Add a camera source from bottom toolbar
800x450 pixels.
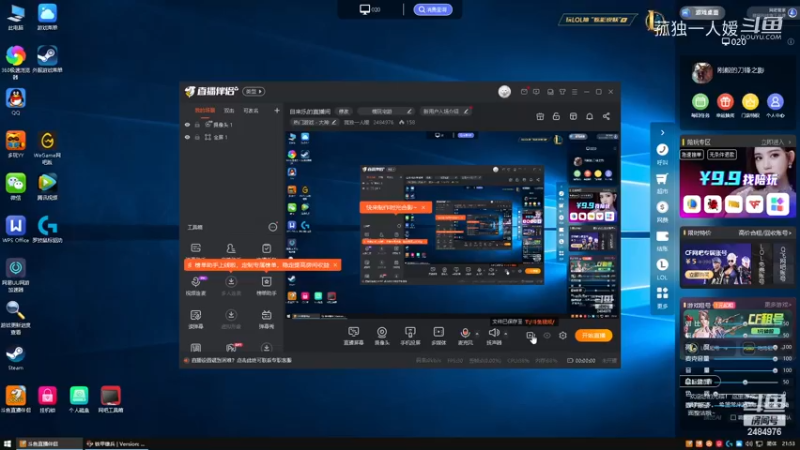tap(382, 336)
